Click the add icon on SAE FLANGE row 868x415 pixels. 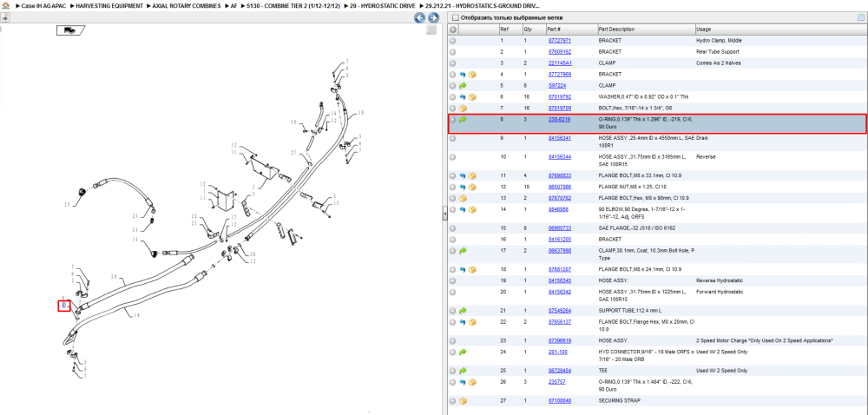pos(452,228)
